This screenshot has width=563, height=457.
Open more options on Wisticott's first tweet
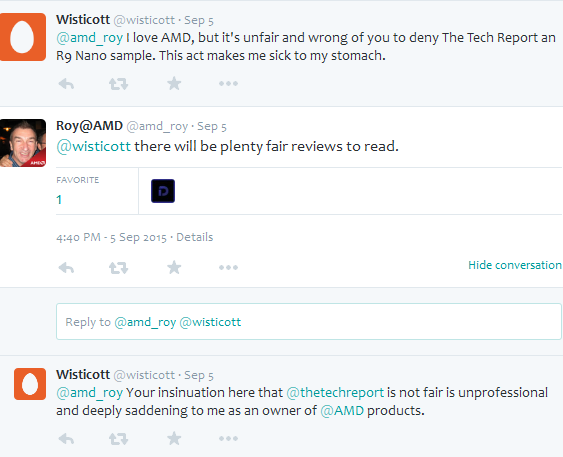228,84
